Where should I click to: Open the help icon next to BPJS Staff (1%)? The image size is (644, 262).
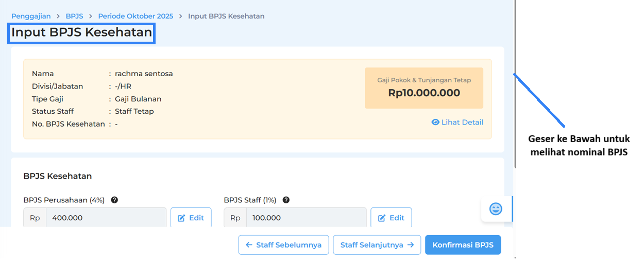pos(286,200)
